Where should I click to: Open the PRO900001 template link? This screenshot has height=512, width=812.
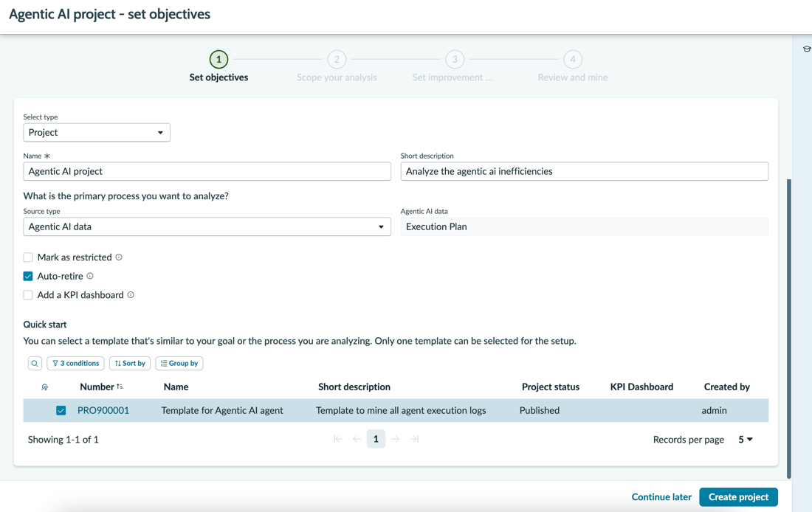103,410
